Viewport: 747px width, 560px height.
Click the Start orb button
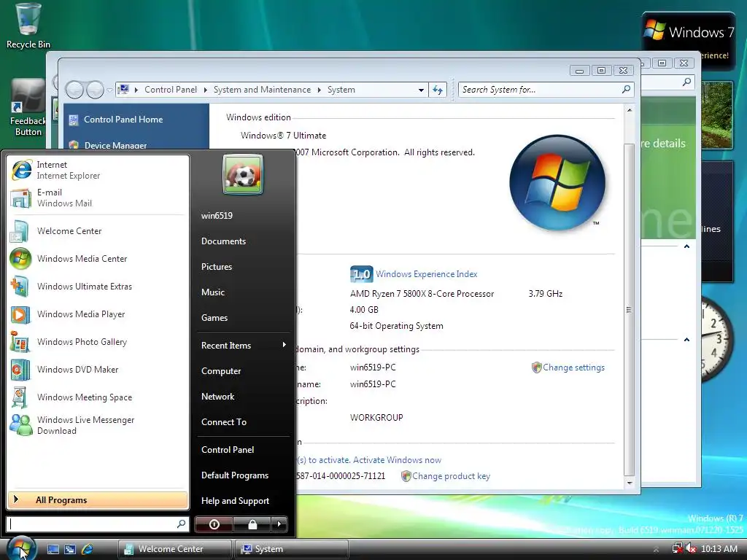(x=21, y=548)
